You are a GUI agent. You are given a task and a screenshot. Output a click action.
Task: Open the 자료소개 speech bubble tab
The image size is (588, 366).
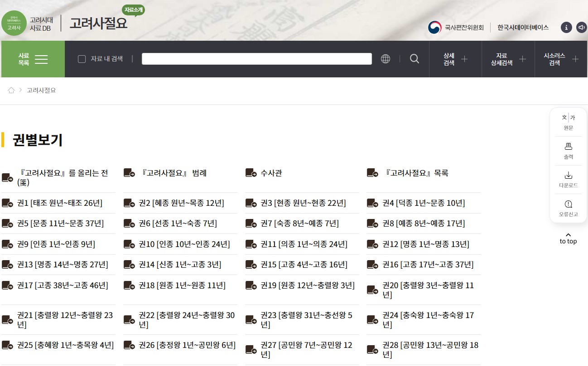[x=133, y=10]
